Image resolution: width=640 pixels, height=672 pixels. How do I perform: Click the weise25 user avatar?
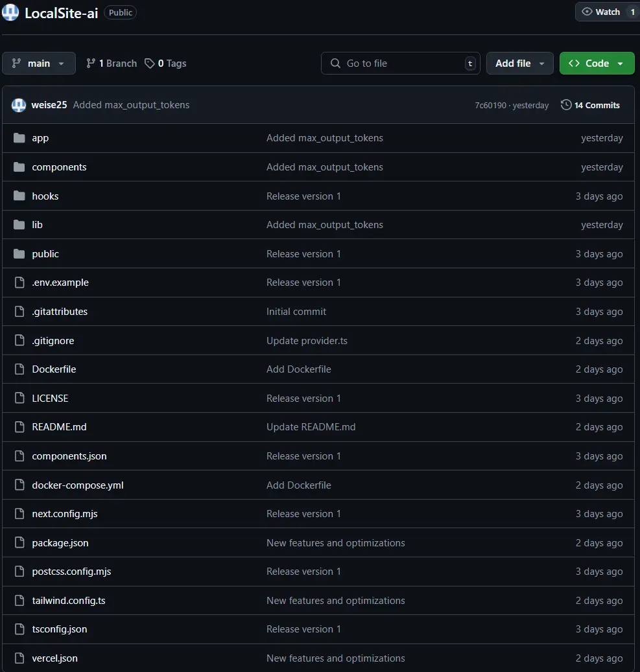[x=19, y=105]
